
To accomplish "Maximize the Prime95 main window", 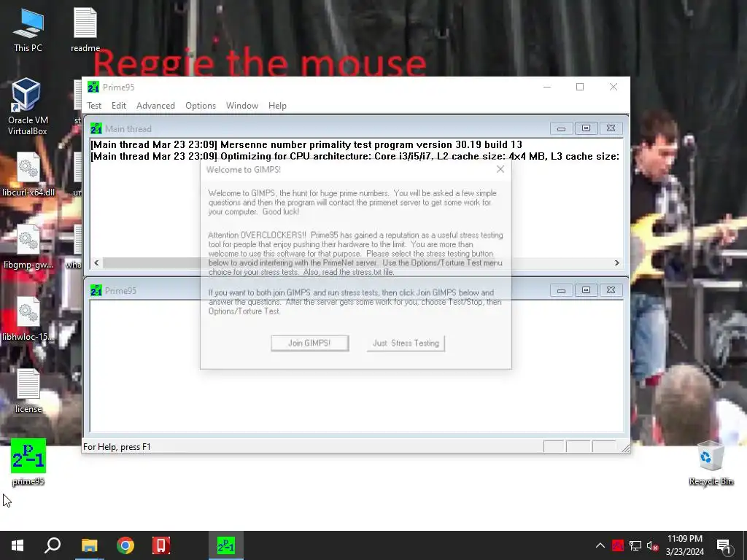I will pyautogui.click(x=580, y=87).
